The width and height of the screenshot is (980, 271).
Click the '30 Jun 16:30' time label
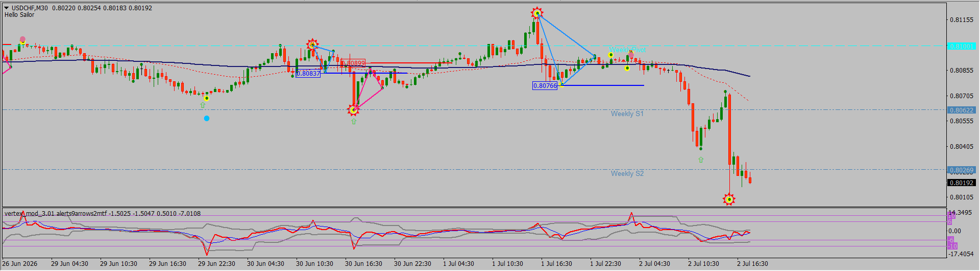pyautogui.click(x=363, y=264)
